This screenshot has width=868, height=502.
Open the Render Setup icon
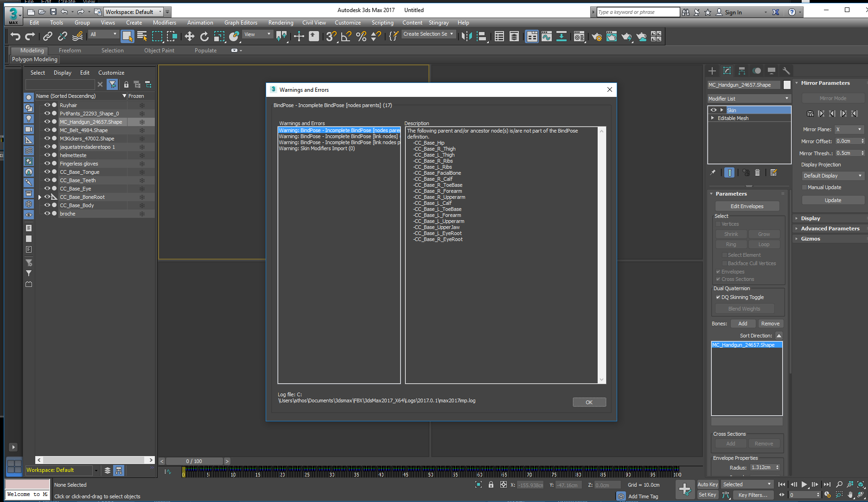pos(597,36)
